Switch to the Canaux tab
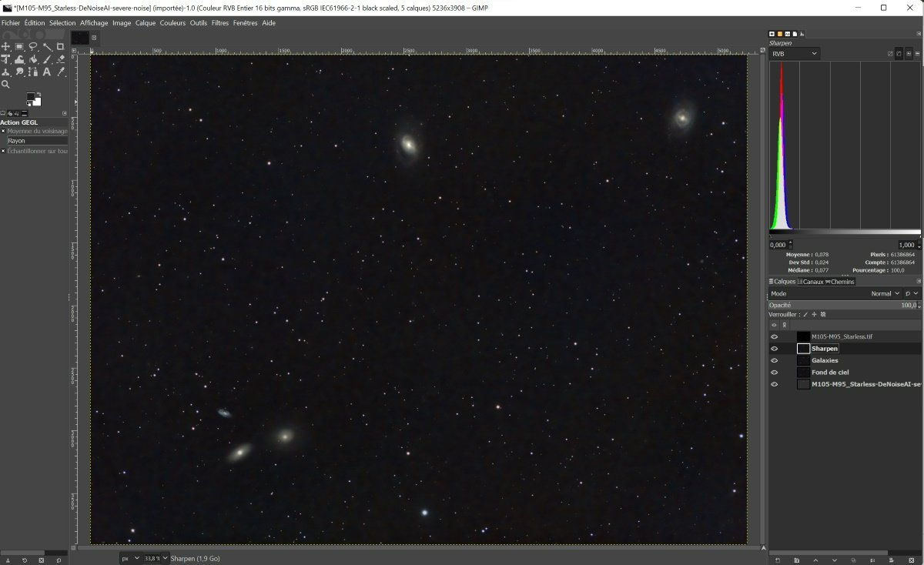 tap(812, 282)
